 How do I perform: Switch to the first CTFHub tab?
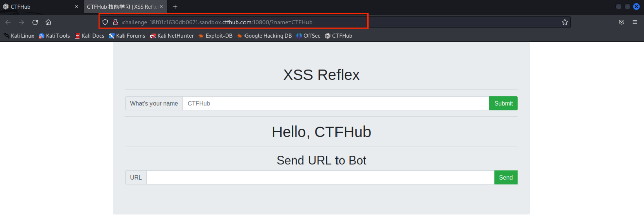[41, 7]
